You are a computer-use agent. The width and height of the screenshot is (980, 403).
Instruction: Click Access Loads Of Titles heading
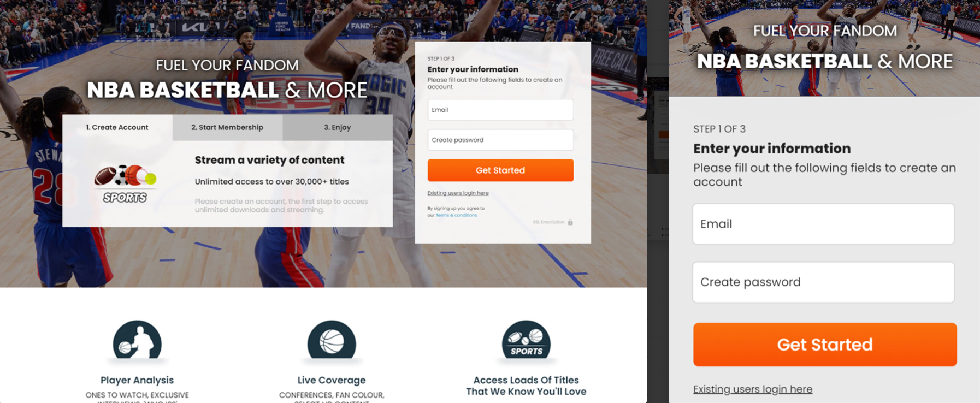[x=526, y=386]
